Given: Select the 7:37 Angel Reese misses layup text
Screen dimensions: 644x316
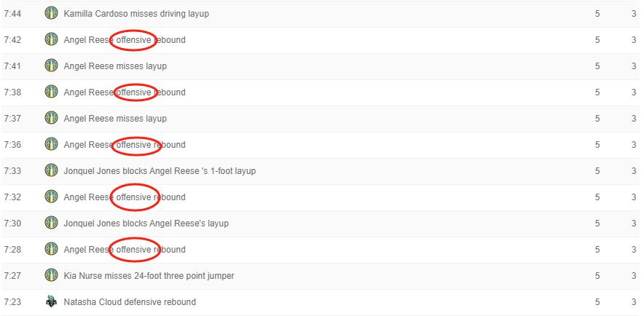Looking at the screenshot, I should [x=115, y=119].
